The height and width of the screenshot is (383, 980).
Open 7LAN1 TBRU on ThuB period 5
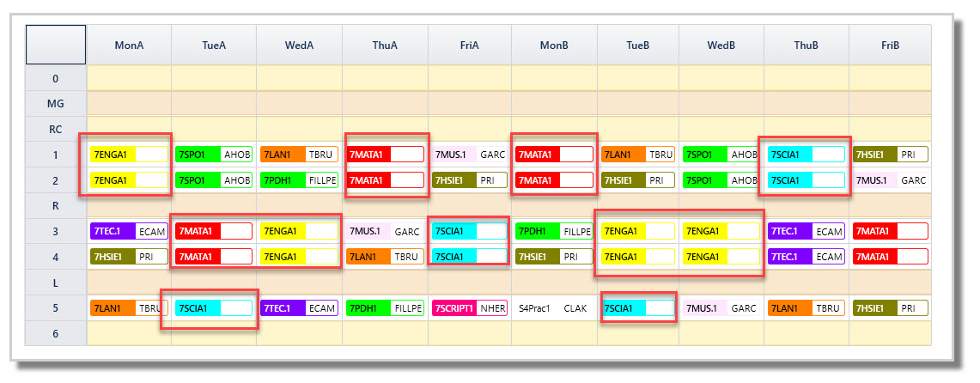[807, 308]
